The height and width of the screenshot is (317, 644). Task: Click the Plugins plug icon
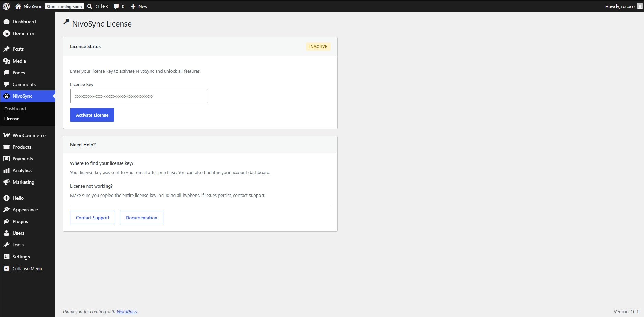[7, 221]
